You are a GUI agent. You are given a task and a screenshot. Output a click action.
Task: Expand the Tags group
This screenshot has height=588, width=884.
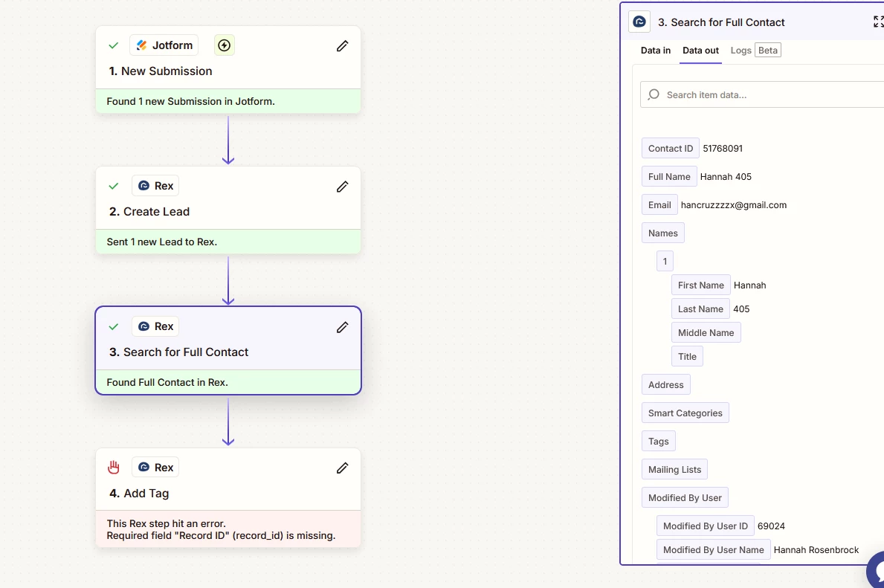coord(659,441)
